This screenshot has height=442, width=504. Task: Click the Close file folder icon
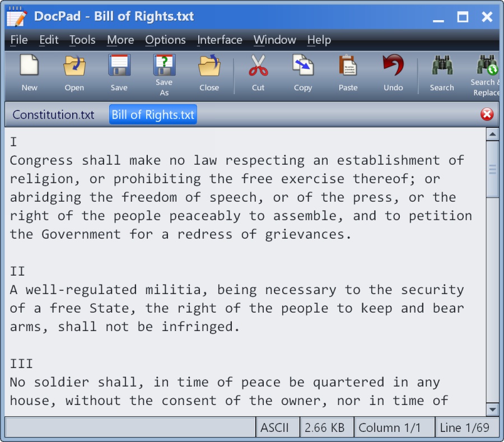click(209, 65)
